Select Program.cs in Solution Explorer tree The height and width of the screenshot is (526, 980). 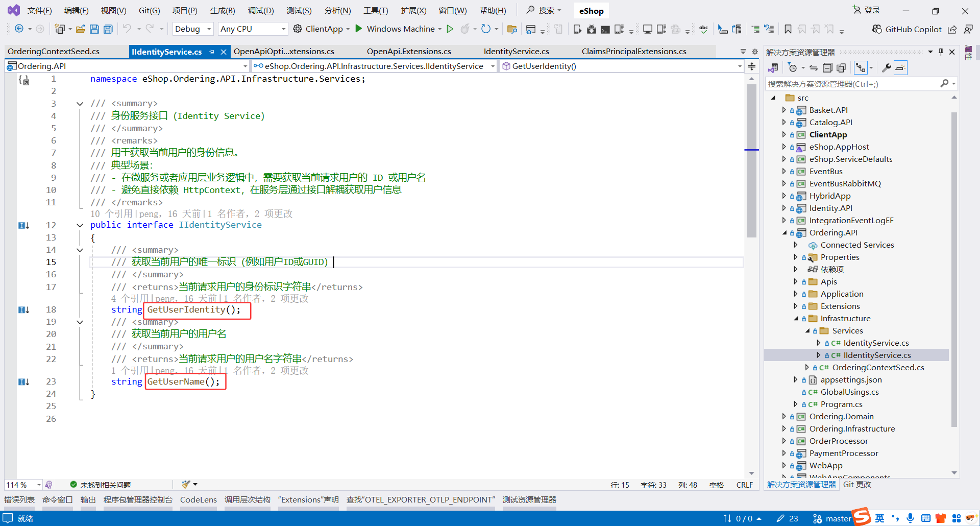coord(841,404)
